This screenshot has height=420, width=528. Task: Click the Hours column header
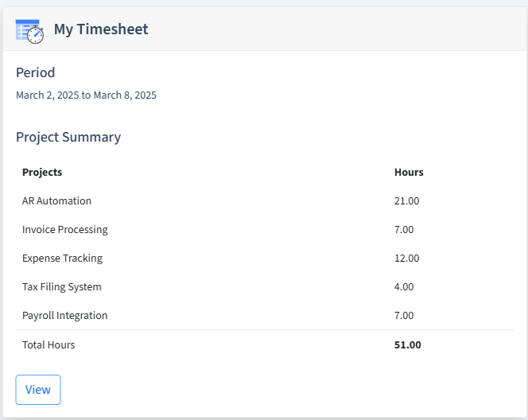(x=409, y=172)
